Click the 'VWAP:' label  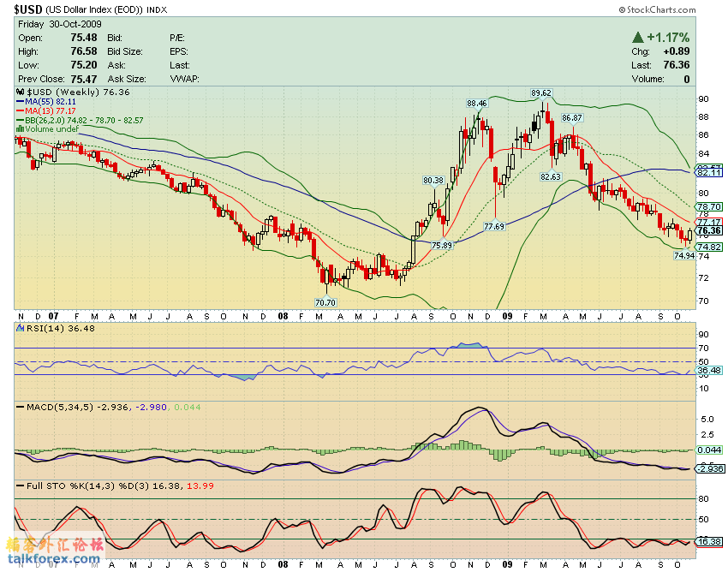pyautogui.click(x=185, y=79)
